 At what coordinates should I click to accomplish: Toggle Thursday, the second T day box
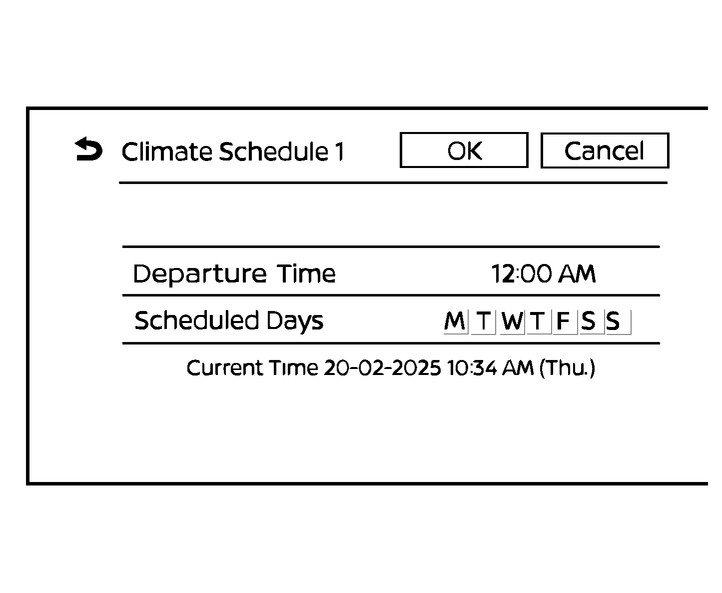[538, 321]
